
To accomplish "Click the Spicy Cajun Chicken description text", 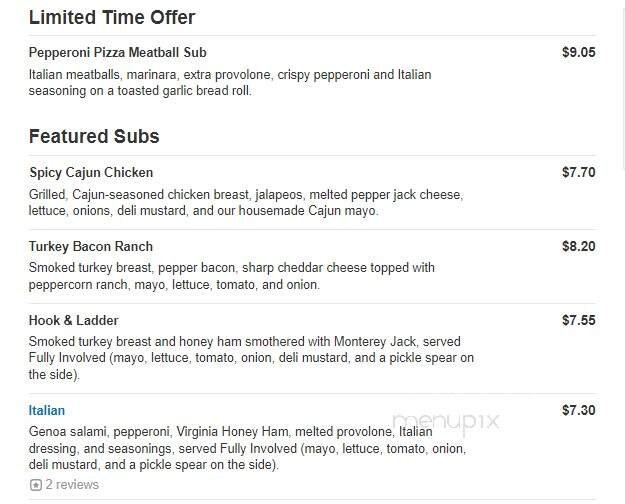I will click(x=245, y=203).
